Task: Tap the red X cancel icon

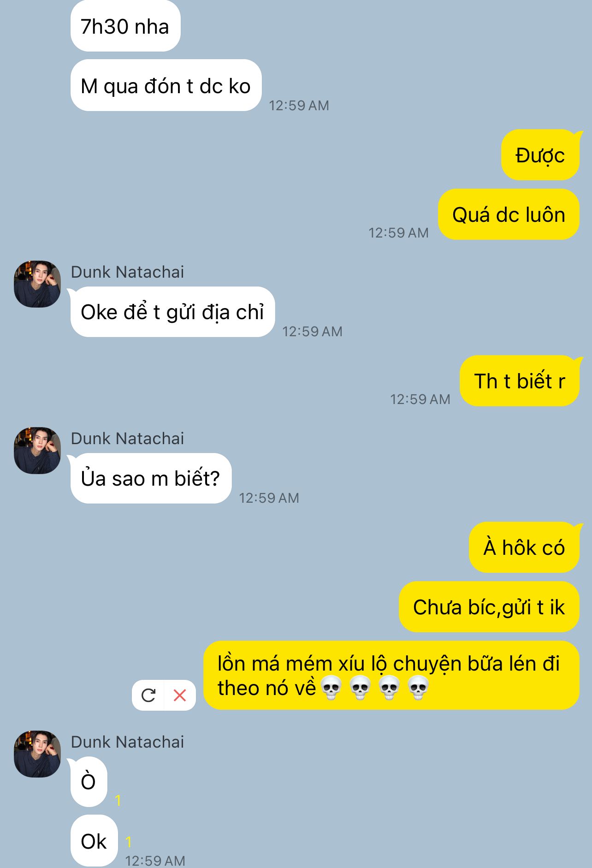Action: 180,695
